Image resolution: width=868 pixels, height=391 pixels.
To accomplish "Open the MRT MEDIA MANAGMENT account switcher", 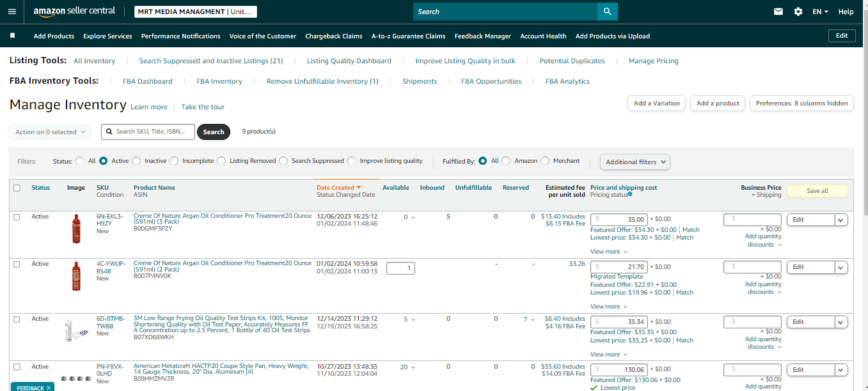I will pyautogui.click(x=196, y=11).
